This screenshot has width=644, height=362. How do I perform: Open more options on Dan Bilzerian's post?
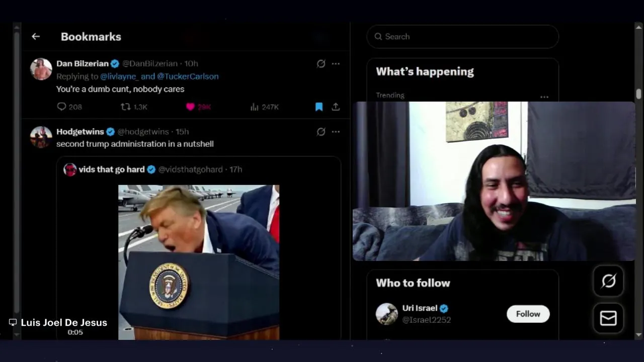tap(336, 64)
